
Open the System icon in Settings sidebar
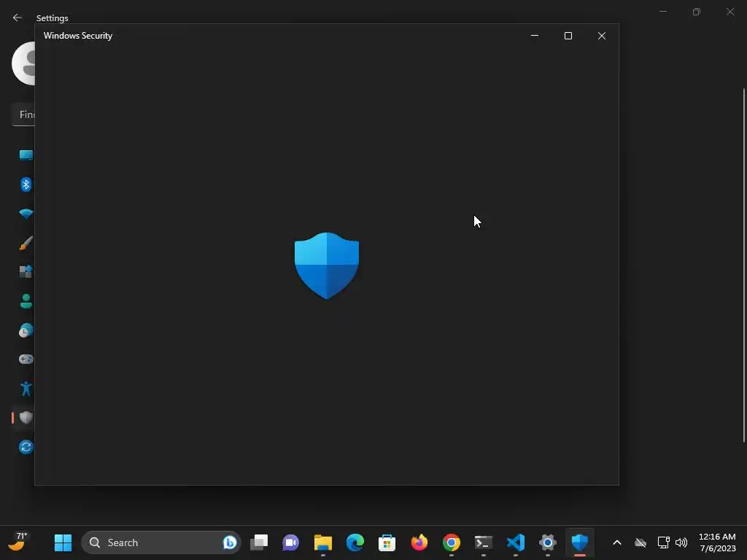click(26, 155)
